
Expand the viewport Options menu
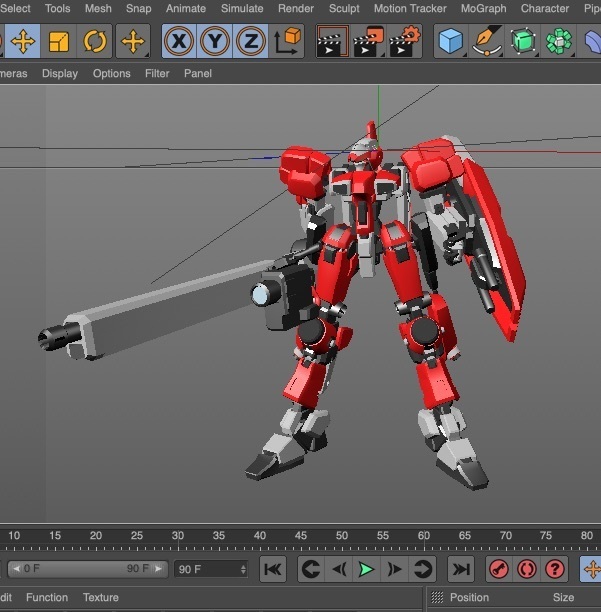tap(111, 73)
